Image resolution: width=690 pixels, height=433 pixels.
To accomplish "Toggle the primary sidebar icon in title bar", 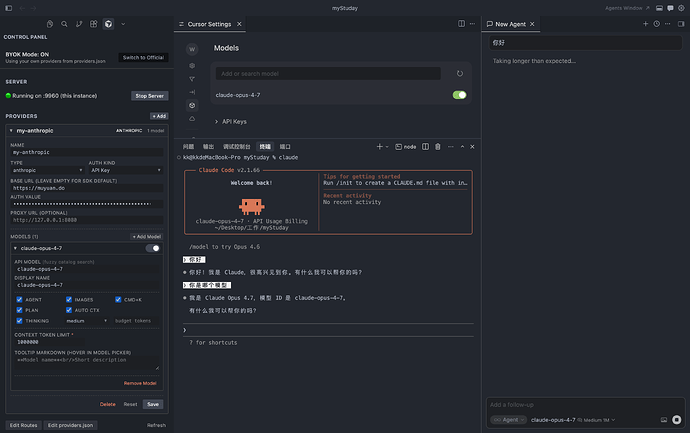I will coord(9,8).
